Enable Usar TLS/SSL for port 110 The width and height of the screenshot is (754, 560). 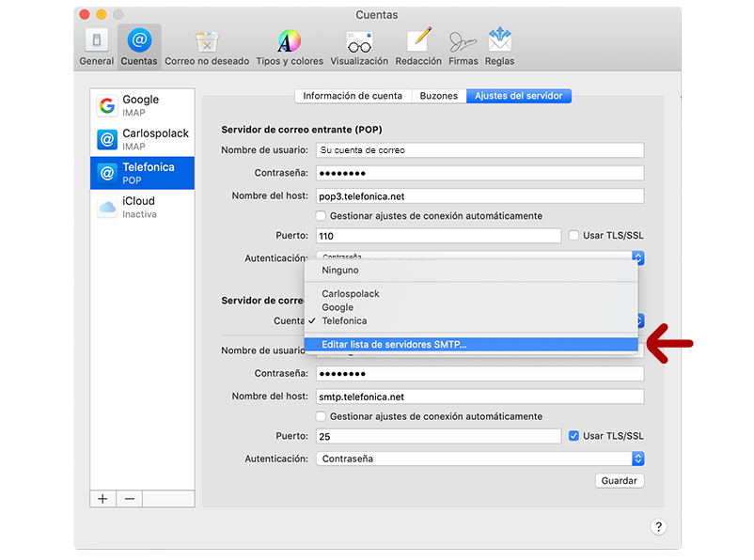(x=573, y=236)
